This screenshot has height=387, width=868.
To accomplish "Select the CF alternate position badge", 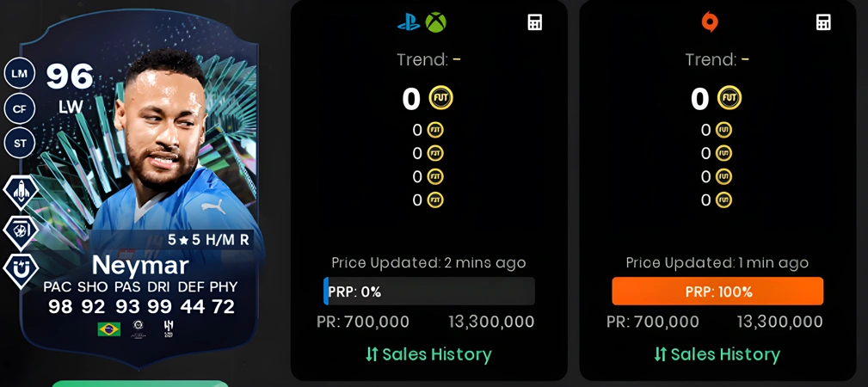I will click(20, 109).
